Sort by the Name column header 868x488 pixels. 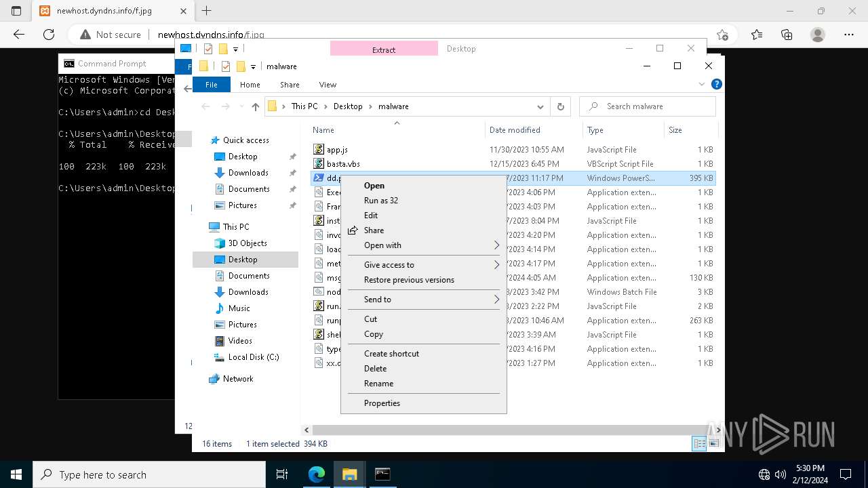click(x=397, y=130)
